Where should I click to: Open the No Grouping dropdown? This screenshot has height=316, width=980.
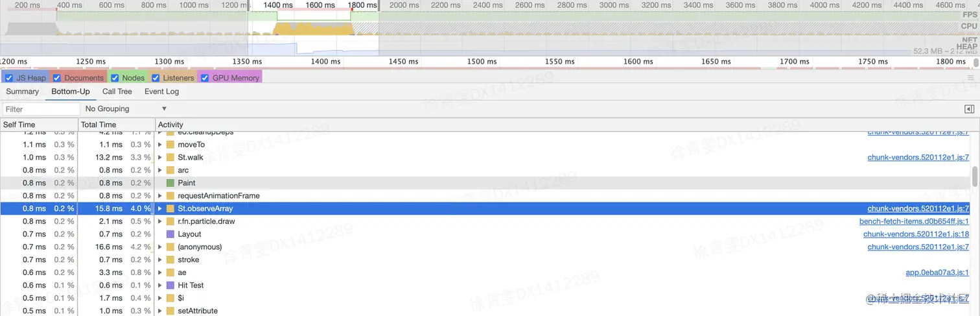pyautogui.click(x=126, y=109)
